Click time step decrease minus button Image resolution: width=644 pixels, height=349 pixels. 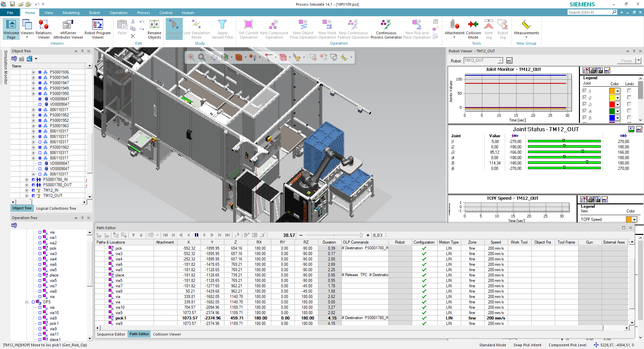tap(301, 235)
